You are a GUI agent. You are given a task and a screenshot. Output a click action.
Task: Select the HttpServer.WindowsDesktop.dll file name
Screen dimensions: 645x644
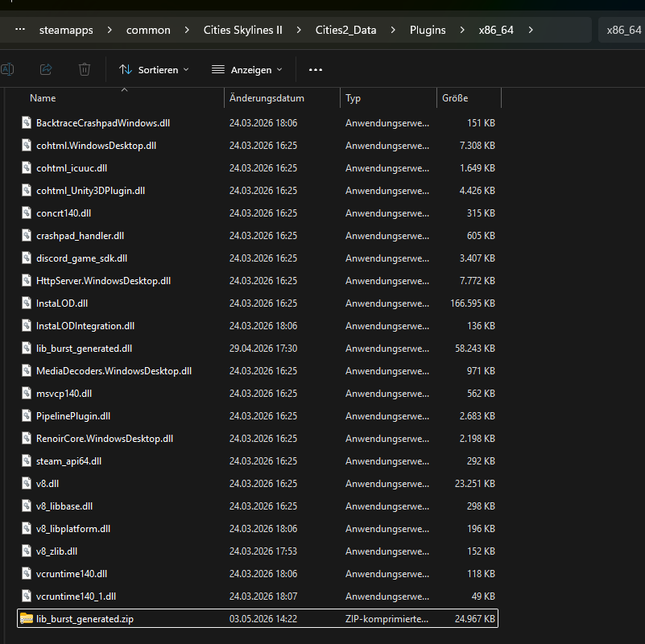point(103,281)
